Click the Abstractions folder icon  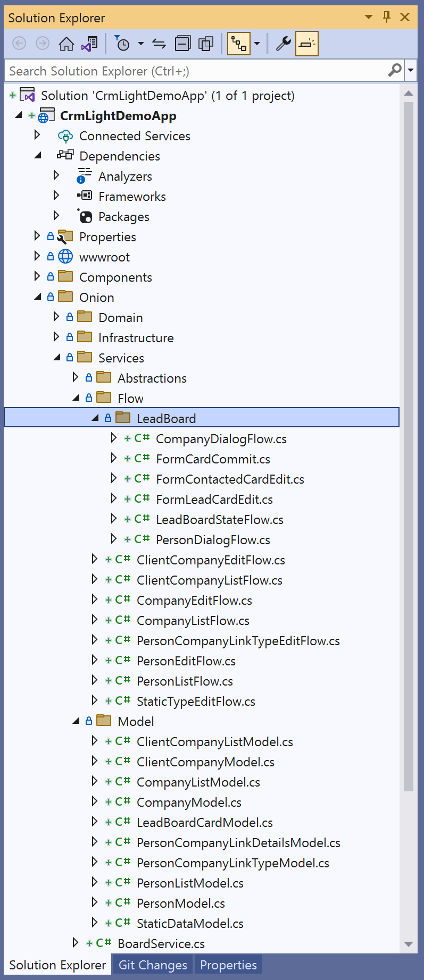click(x=104, y=377)
